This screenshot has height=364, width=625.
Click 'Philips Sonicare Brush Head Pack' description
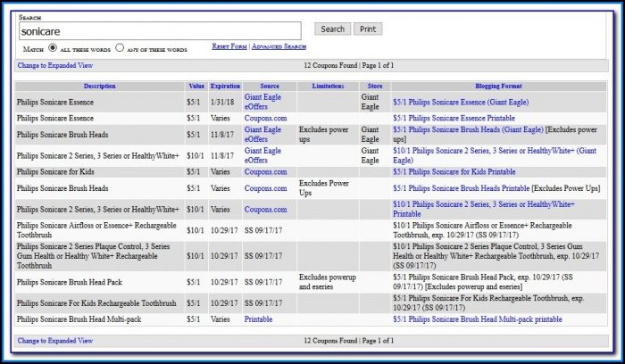click(70, 282)
